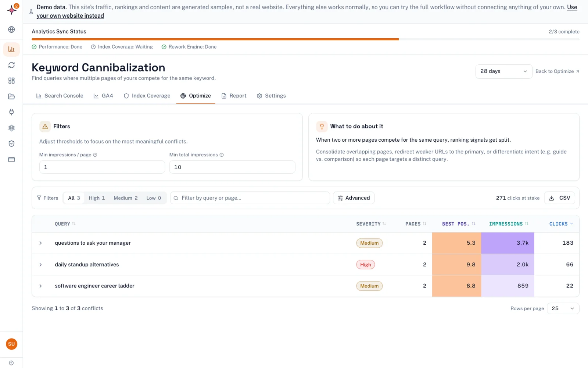The width and height of the screenshot is (588, 368).
Task: Click the warning triangle icon beside Filters heading
Action: 45,126
